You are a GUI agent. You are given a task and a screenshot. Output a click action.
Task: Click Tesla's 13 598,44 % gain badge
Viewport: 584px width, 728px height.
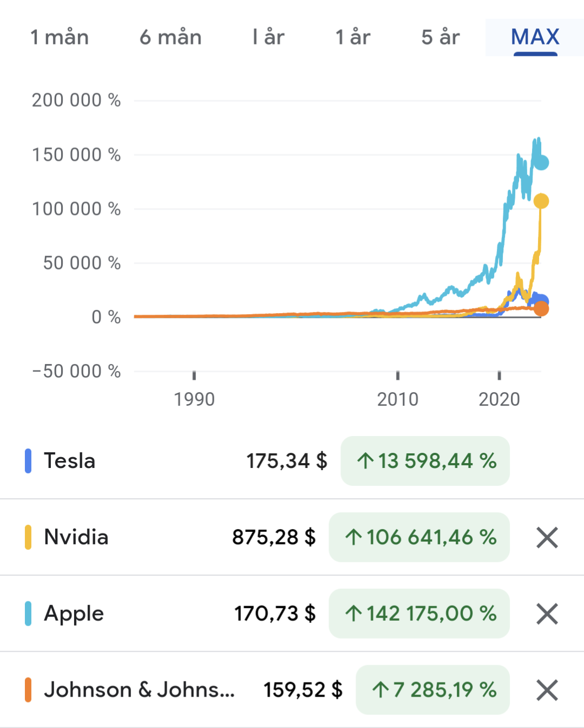(425, 461)
